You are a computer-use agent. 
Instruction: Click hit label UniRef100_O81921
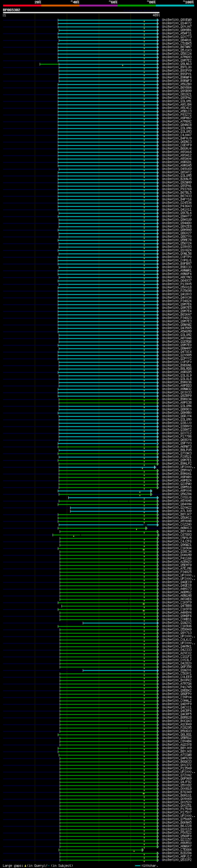[x=177, y=94]
